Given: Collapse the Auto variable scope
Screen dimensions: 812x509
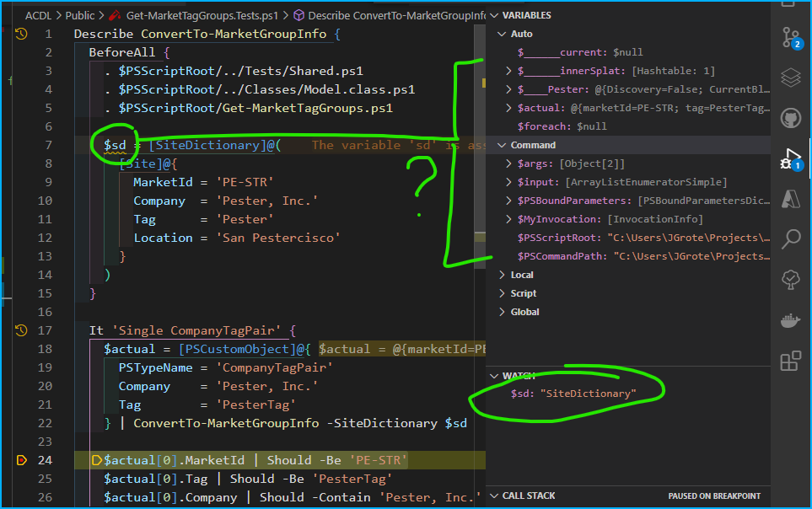Looking at the screenshot, I should coord(502,34).
